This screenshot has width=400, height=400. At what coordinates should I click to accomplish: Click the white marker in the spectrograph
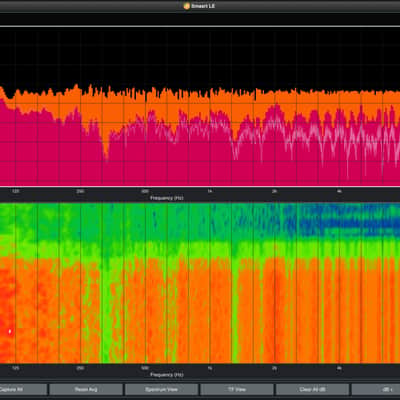point(10,331)
